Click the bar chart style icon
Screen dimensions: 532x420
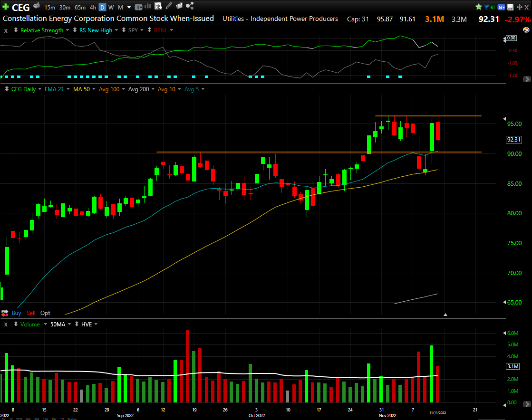click(x=148, y=6)
